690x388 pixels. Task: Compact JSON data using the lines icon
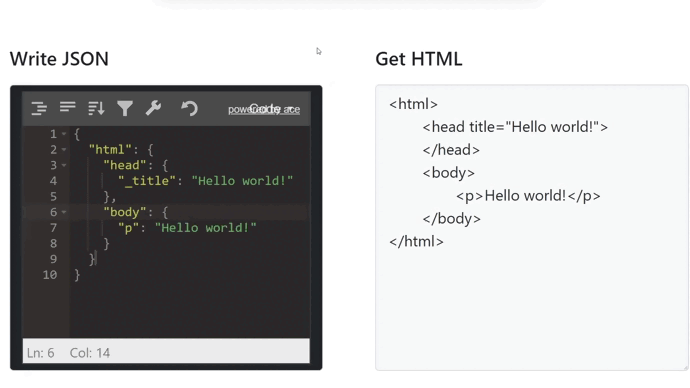(68, 107)
